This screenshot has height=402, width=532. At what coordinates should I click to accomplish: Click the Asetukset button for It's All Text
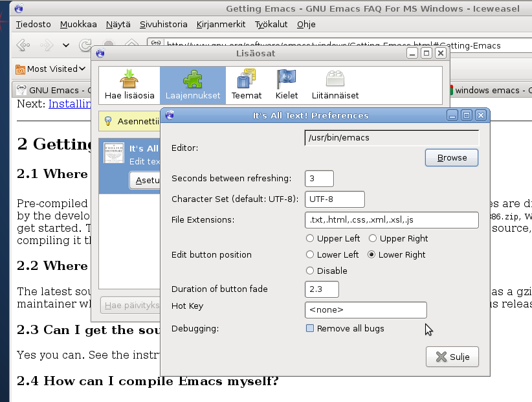click(x=145, y=180)
